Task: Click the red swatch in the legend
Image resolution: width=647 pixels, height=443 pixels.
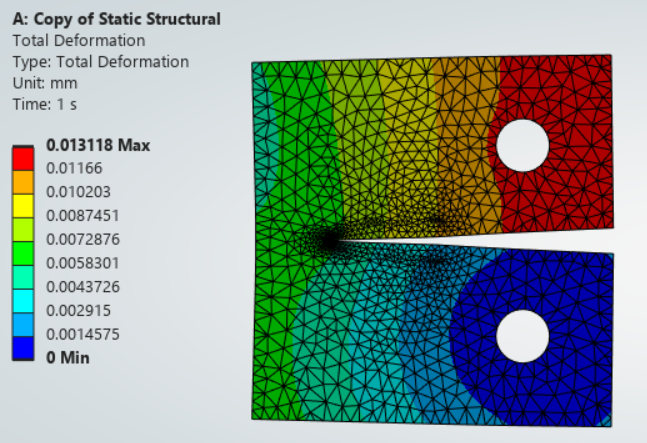Action: [26, 155]
